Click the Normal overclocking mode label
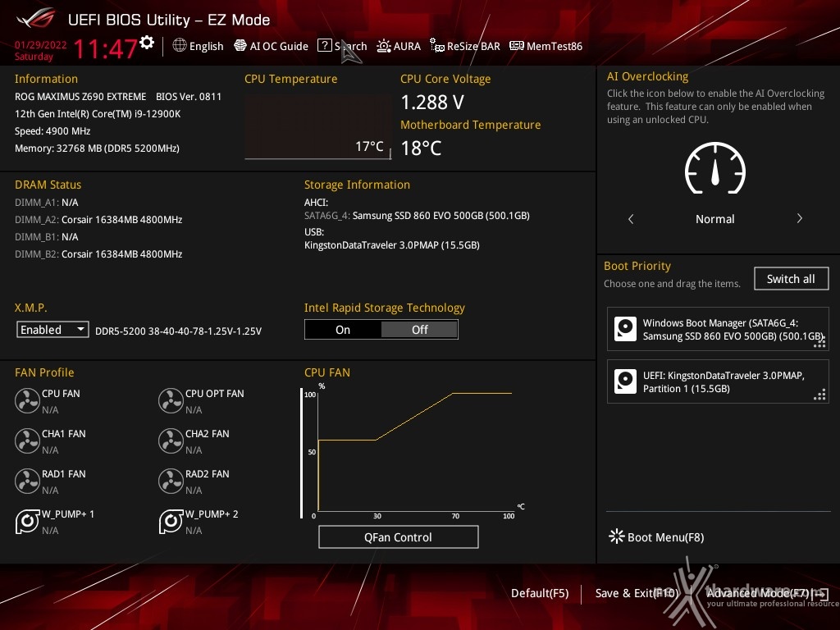The height and width of the screenshot is (630, 840). click(714, 218)
